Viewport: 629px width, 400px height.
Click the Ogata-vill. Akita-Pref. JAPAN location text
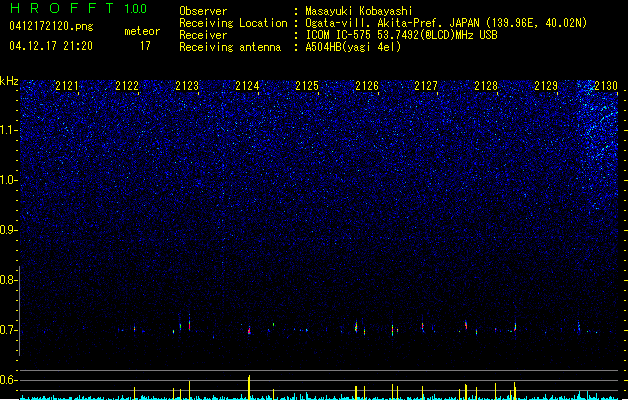pyautogui.click(x=446, y=23)
